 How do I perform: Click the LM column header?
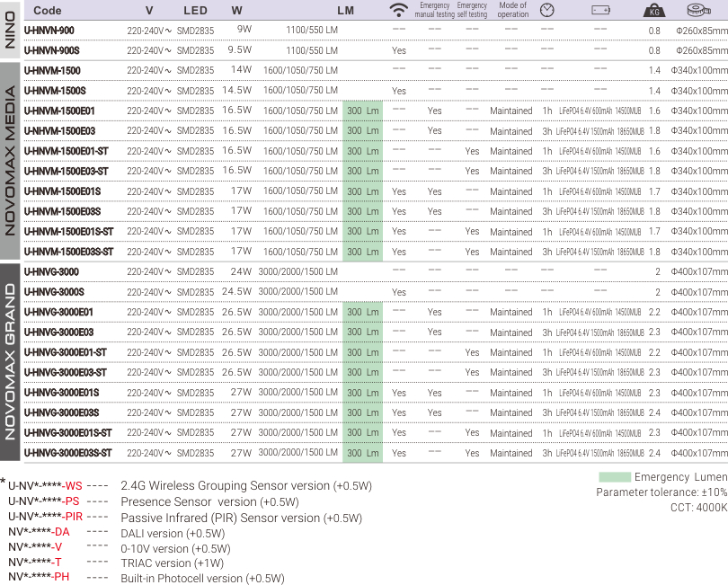click(x=345, y=10)
